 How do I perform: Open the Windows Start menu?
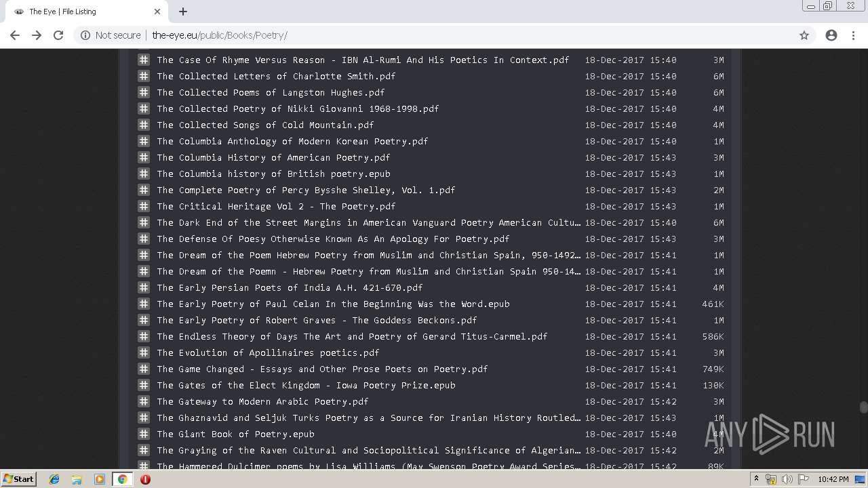coord(19,479)
